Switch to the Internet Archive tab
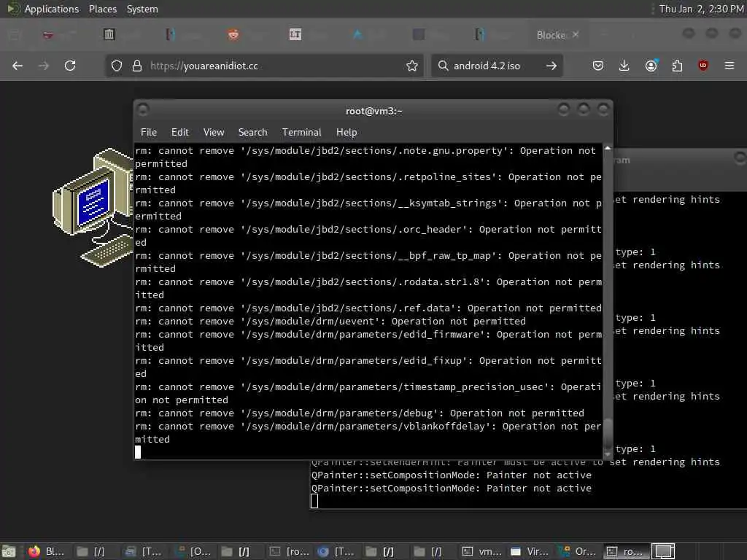 click(x=109, y=34)
